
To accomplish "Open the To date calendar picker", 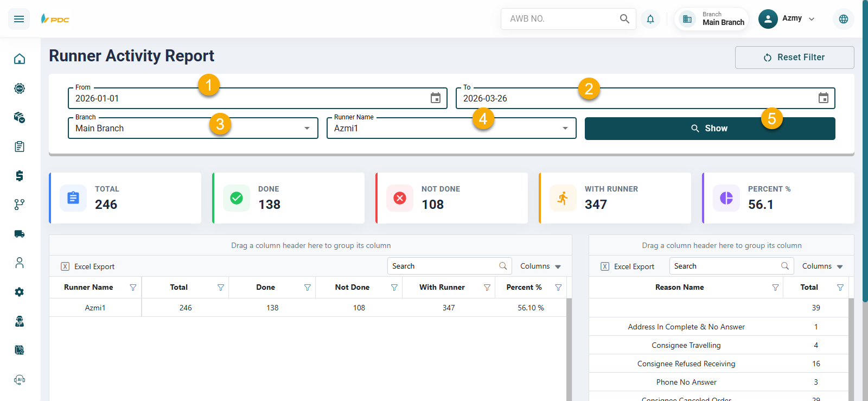I will [x=823, y=98].
